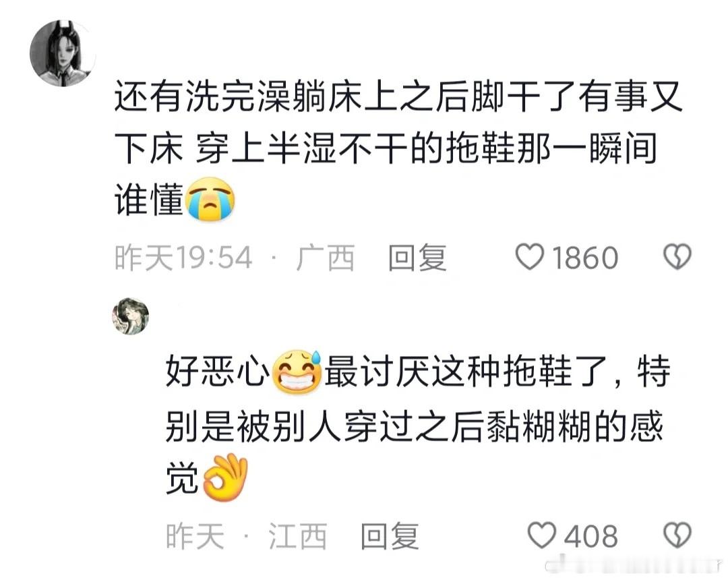
Task: Open the replier's small avatar profile
Action: (131, 316)
